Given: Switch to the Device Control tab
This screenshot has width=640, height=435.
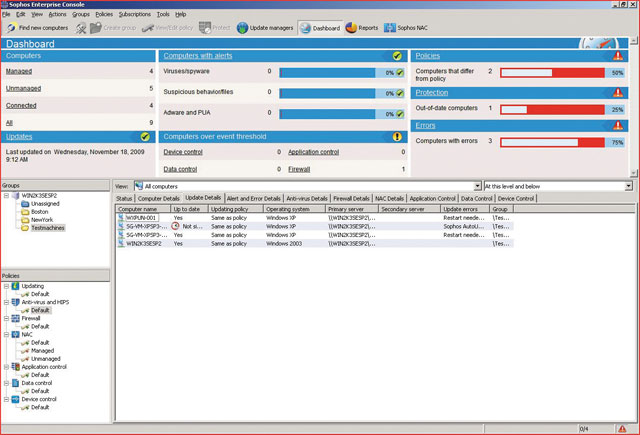Looking at the screenshot, I should (516, 198).
